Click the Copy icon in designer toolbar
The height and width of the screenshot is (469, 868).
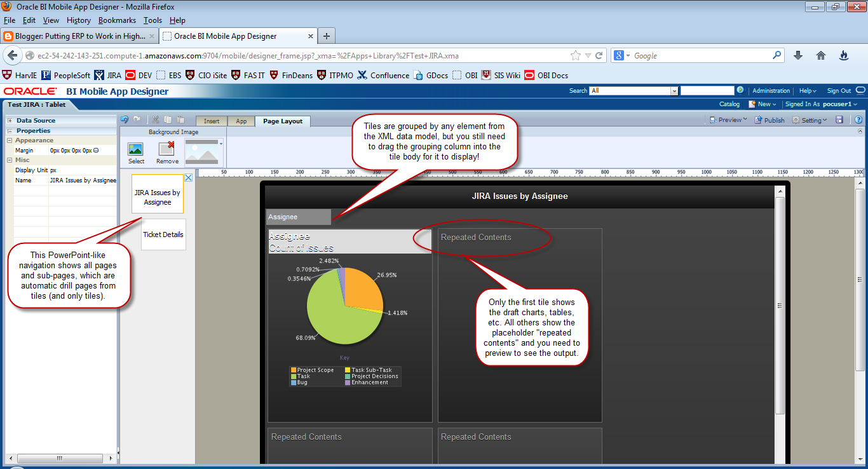pyautogui.click(x=168, y=119)
